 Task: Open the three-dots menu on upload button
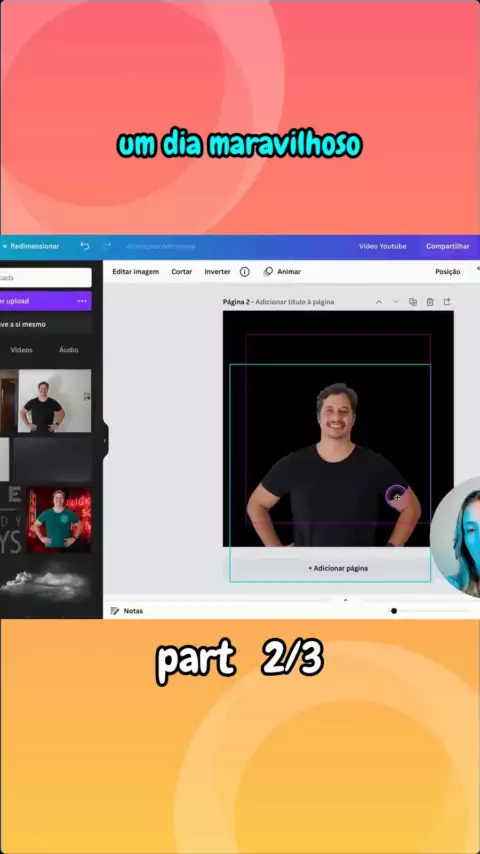point(82,301)
